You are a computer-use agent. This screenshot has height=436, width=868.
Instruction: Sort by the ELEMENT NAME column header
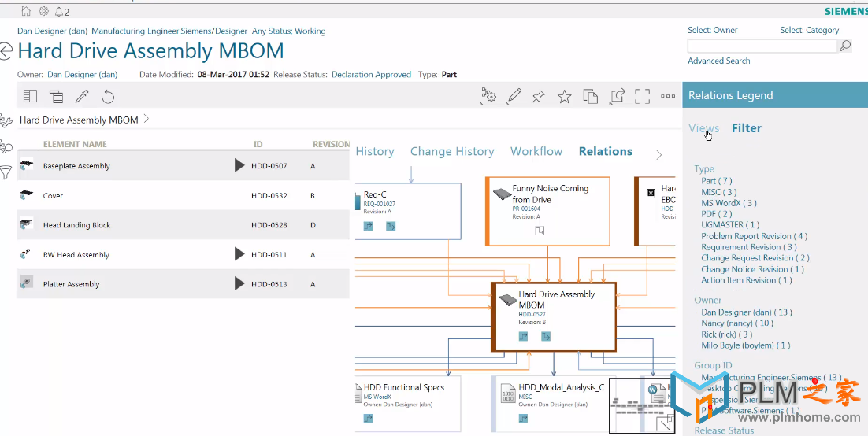point(75,144)
